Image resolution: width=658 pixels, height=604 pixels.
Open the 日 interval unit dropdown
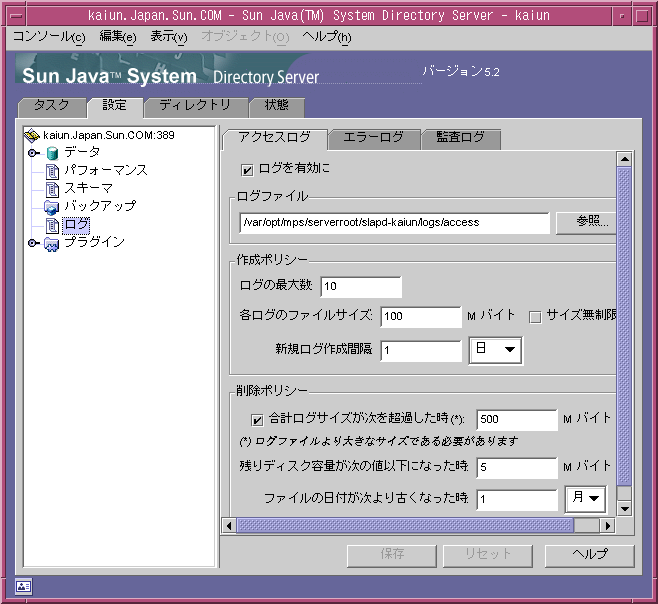pyautogui.click(x=496, y=350)
